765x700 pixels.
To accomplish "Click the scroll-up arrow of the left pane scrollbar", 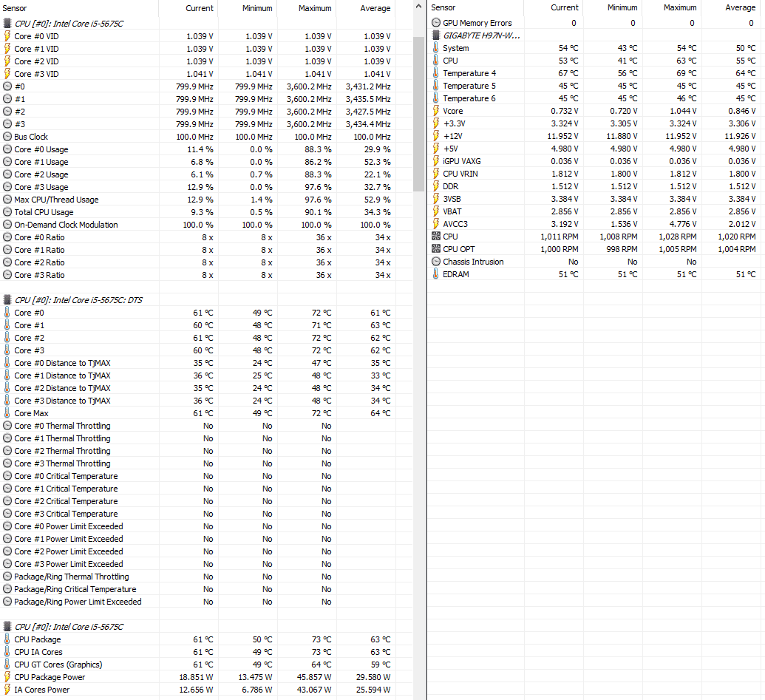I will click(418, 7).
